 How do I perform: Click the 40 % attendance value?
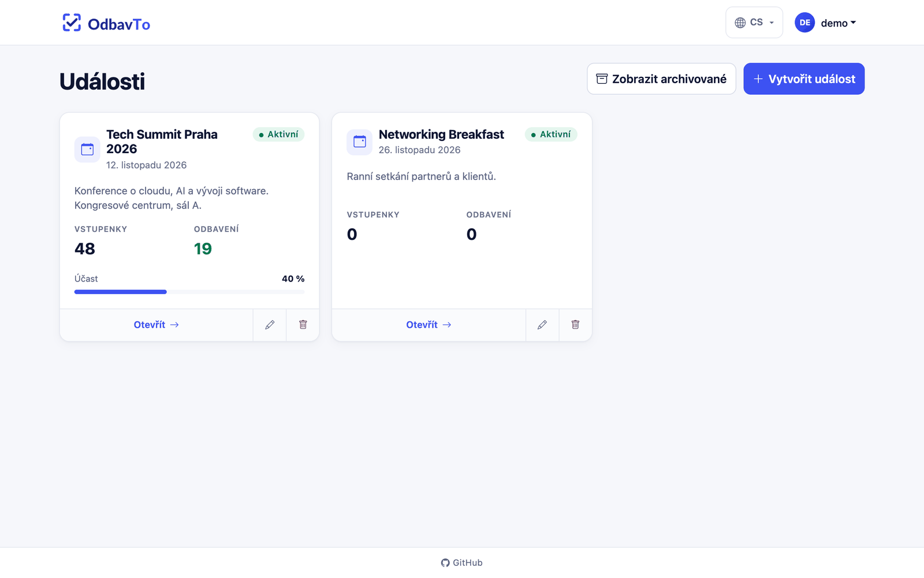(x=293, y=279)
